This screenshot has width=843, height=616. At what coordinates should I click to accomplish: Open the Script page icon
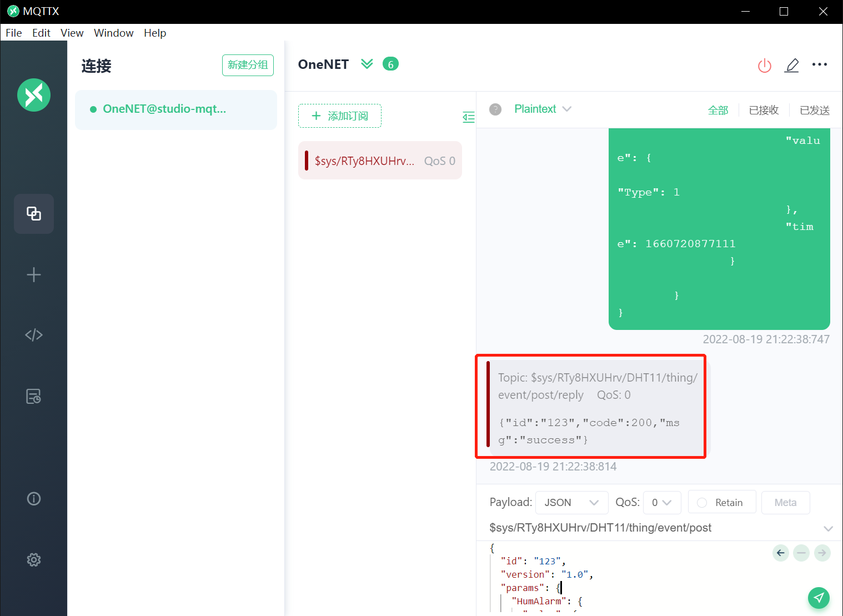[34, 335]
